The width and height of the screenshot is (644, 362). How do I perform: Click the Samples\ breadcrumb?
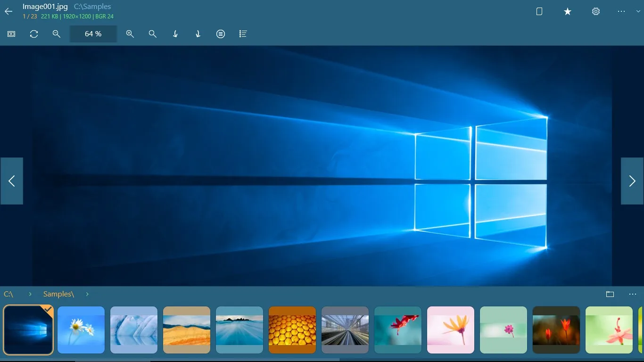58,294
